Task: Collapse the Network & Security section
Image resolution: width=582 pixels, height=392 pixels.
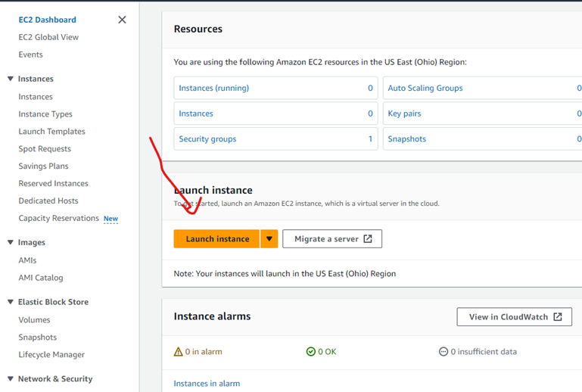Action: coord(11,378)
